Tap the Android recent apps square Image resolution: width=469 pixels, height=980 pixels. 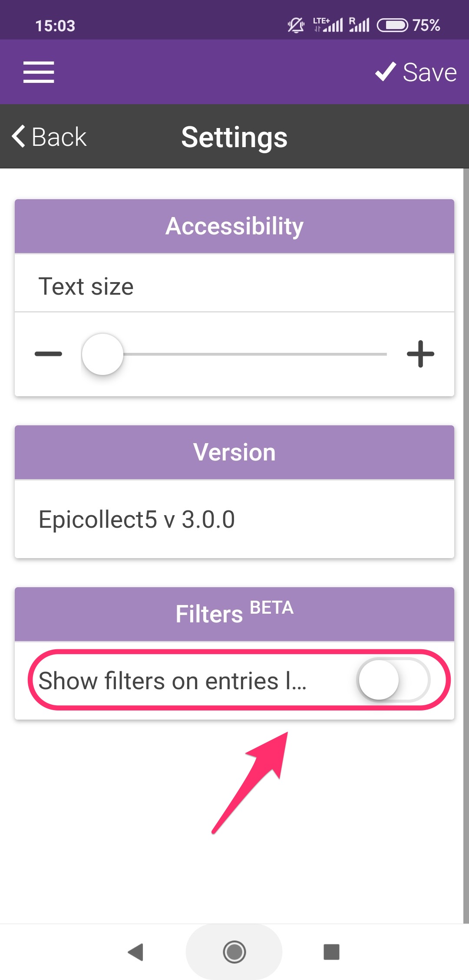[x=332, y=952]
